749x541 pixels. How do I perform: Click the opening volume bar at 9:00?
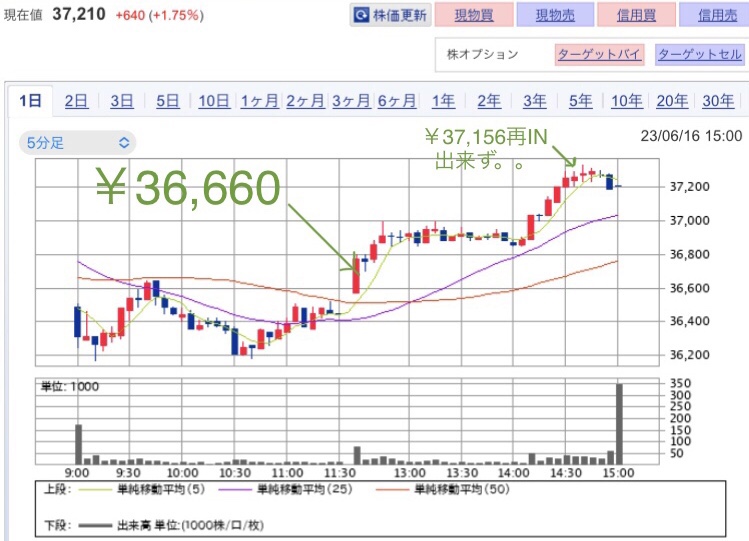pos(79,445)
